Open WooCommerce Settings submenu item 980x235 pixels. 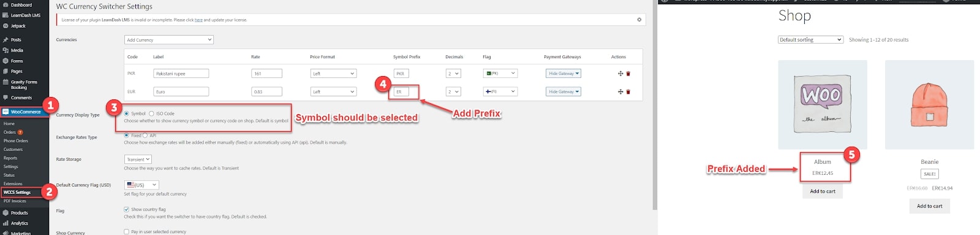click(x=11, y=167)
